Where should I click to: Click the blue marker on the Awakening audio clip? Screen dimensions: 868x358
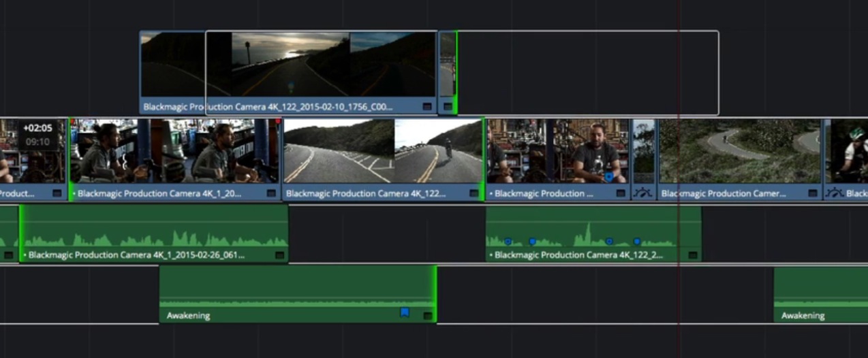click(404, 312)
